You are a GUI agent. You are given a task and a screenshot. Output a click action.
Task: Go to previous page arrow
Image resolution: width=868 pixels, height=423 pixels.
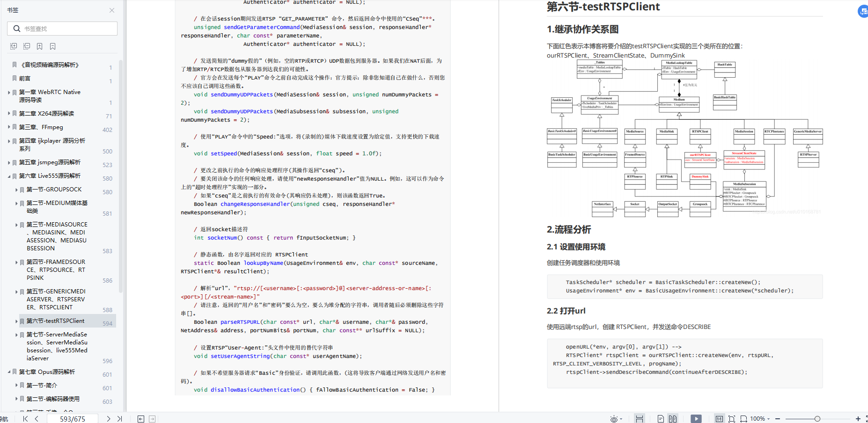click(37, 419)
